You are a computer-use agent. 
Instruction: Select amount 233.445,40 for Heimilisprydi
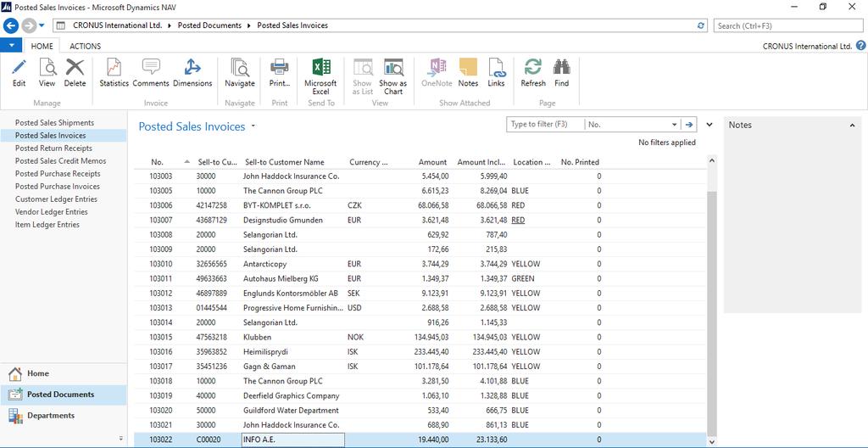[x=430, y=351]
